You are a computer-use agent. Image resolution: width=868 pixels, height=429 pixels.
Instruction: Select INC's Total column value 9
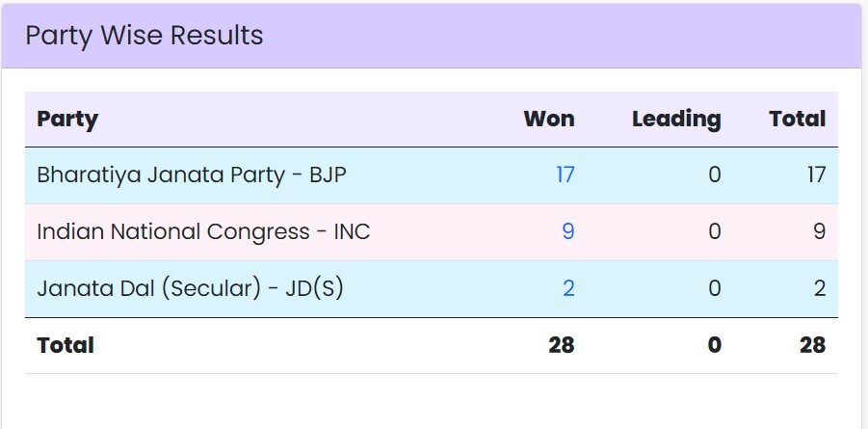pyautogui.click(x=820, y=232)
